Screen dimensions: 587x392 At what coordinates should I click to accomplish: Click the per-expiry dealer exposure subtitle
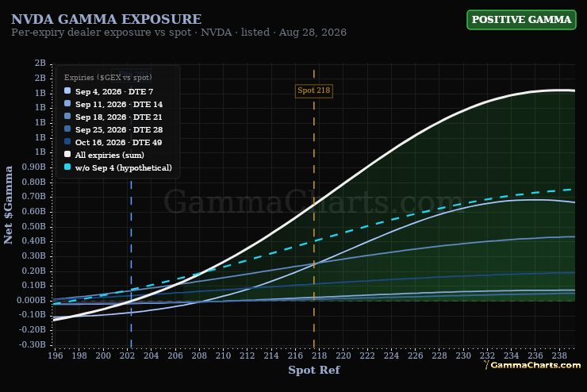coord(179,33)
